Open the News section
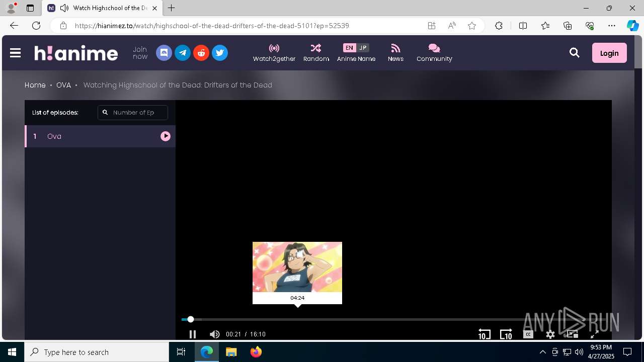 tap(395, 53)
